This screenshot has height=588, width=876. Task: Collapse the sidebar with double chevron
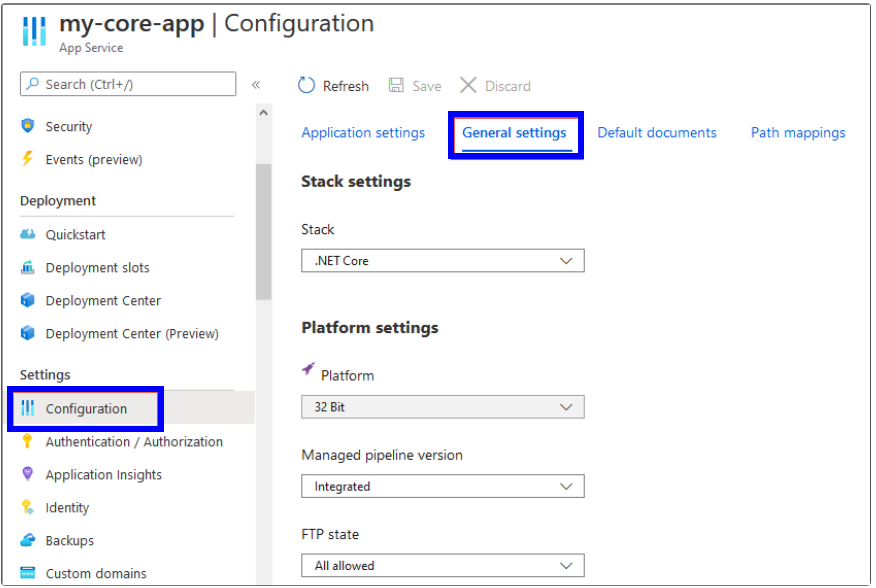[256, 85]
